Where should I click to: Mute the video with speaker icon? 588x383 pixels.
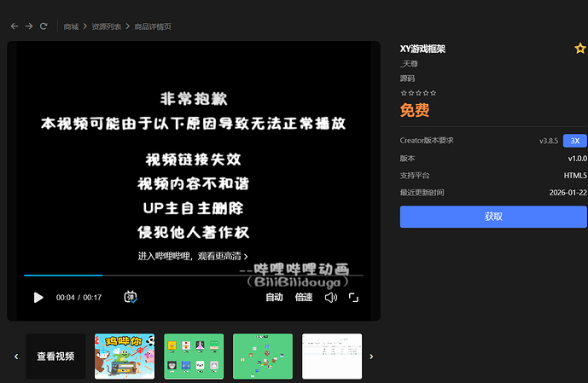pyautogui.click(x=331, y=298)
